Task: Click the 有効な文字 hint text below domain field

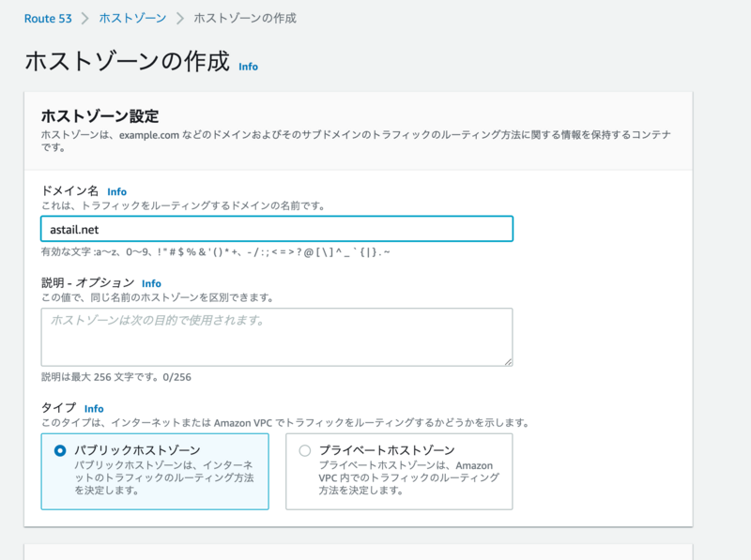Action: click(216, 251)
